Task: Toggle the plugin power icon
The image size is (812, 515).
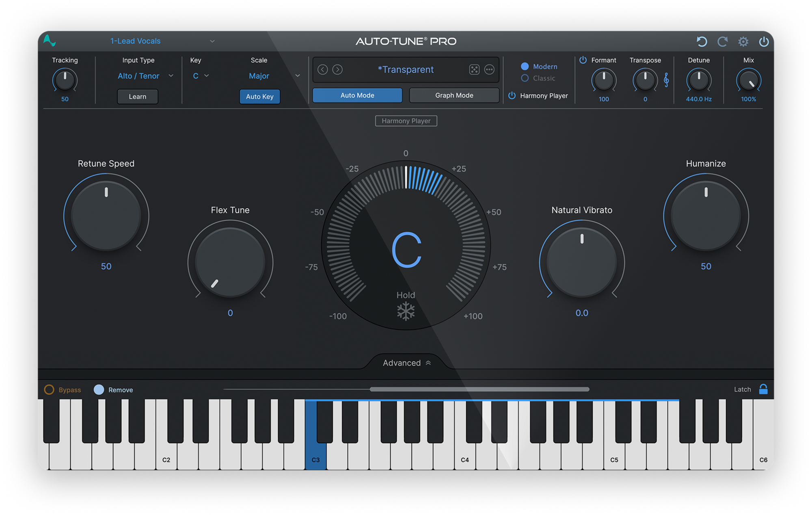Action: (764, 41)
